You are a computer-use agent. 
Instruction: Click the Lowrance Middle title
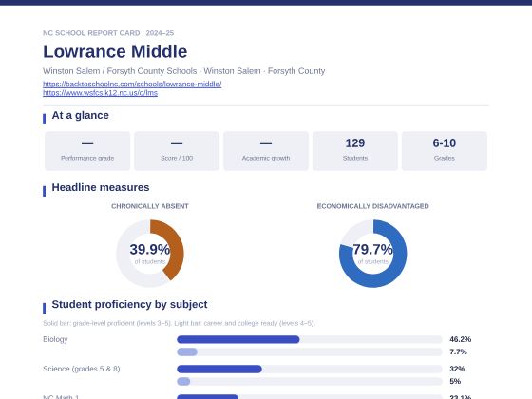coord(115,51)
